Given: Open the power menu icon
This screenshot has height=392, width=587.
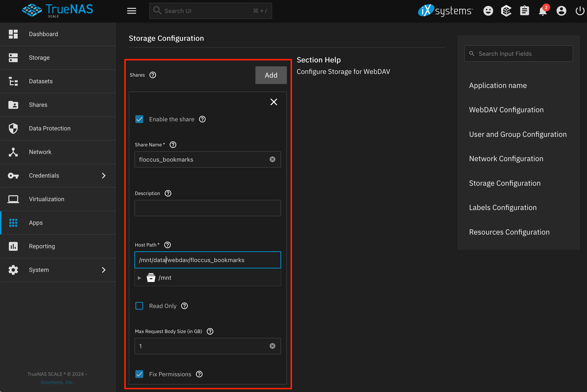Looking at the screenshot, I should click(x=580, y=11).
